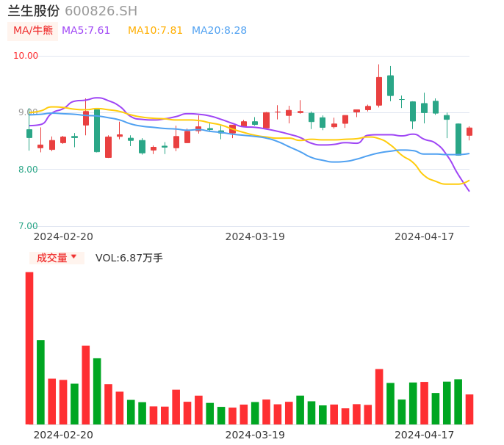Screen dimensions: 504x445
Task: Select 2024-04-17 date under the candlestick chart
Action: 425,236
